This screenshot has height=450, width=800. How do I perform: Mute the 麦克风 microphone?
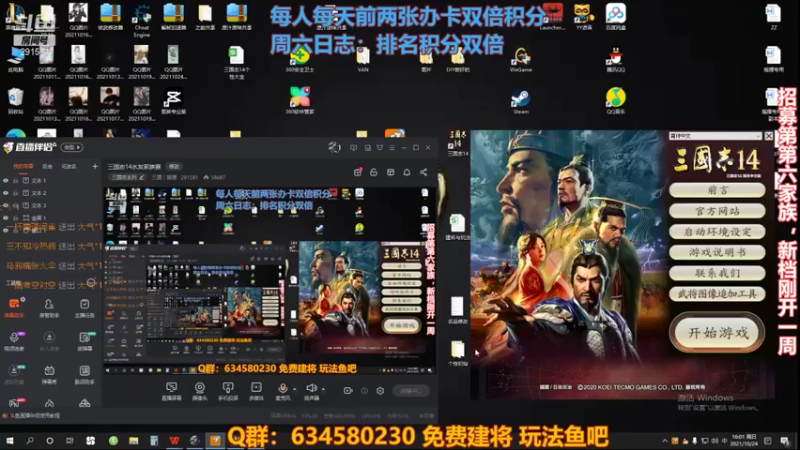(283, 389)
